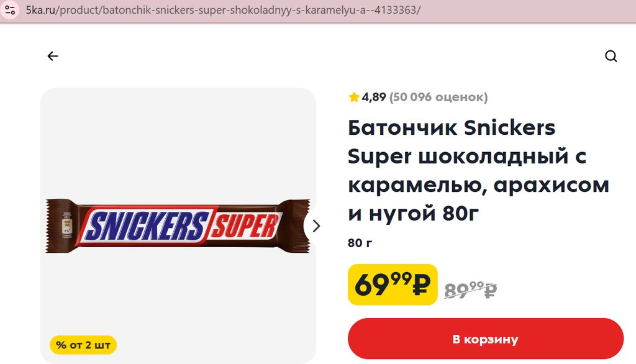Click the small info label on wrapper end
Viewport: 636px width, 364px height.
(66, 224)
